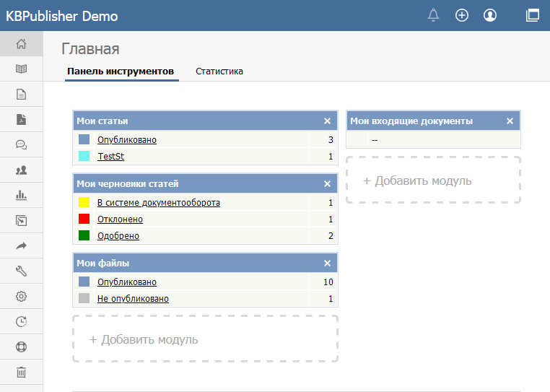Screen dimensions: 550x392
Task: Click the notifications bell icon
Action: (433, 15)
